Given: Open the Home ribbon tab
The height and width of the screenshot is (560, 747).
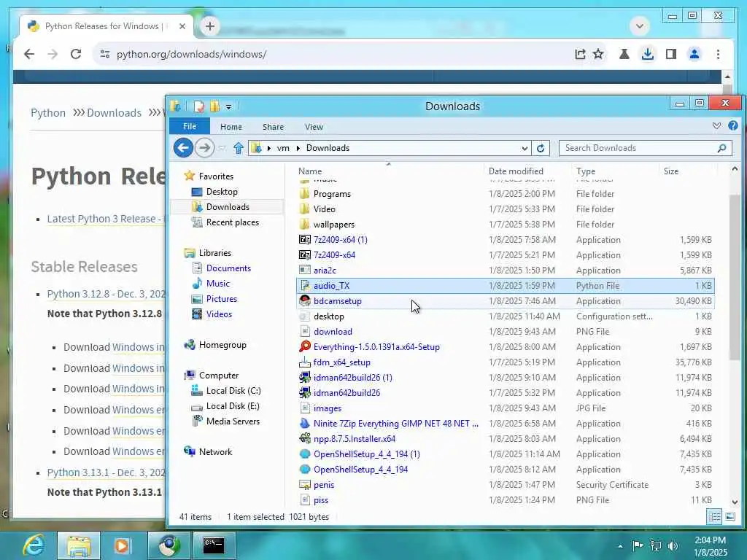Looking at the screenshot, I should click(x=231, y=127).
